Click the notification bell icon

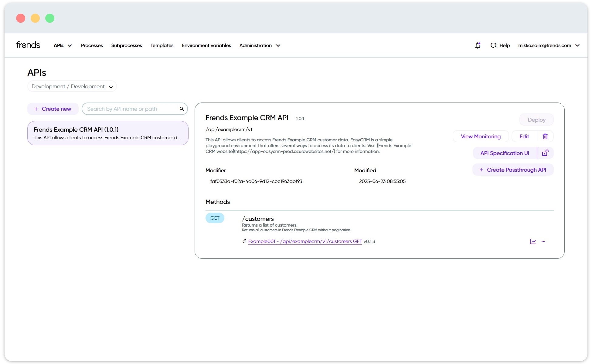click(x=478, y=45)
